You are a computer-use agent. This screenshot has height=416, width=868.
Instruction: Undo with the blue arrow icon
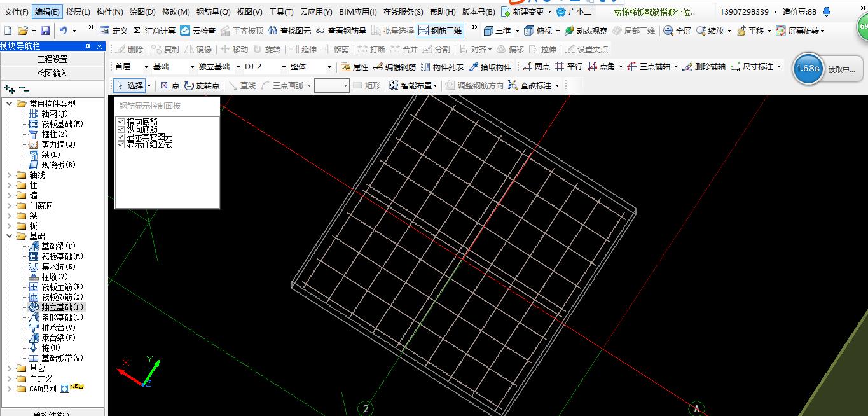(x=64, y=31)
